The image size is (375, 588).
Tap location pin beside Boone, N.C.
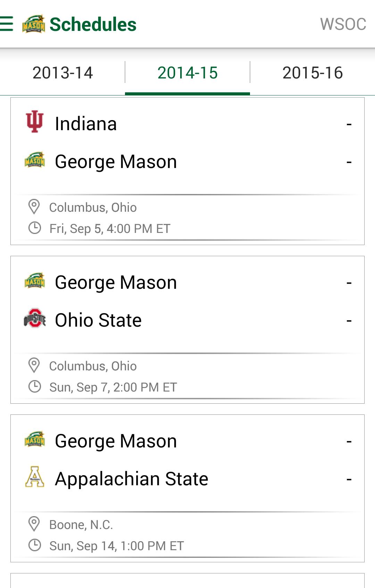pos(34,524)
